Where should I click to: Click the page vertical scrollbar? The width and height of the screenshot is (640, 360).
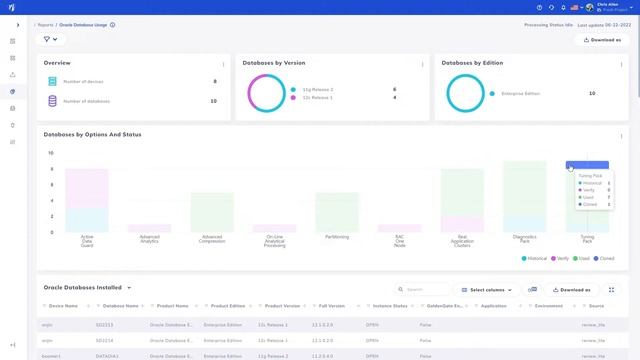click(x=638, y=57)
